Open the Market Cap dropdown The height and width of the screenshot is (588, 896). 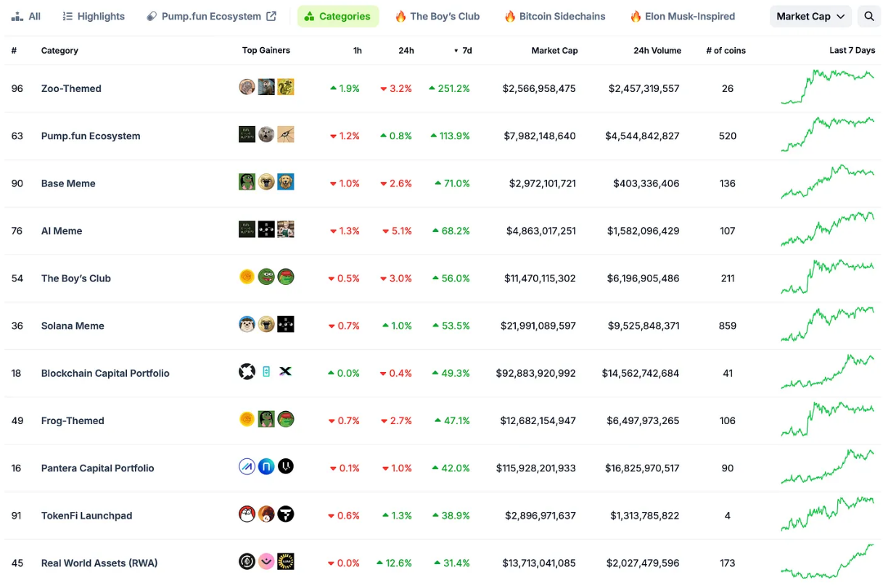[810, 16]
